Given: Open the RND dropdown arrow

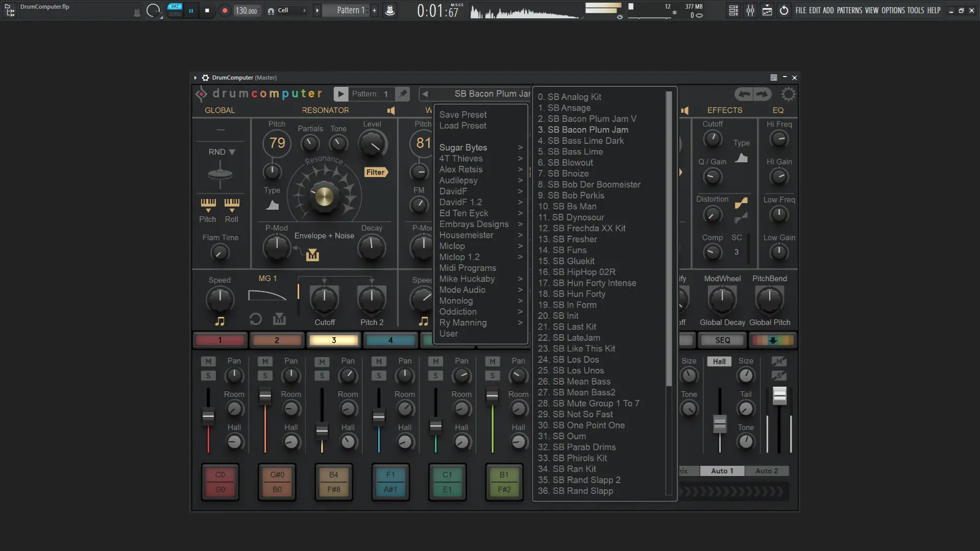Looking at the screenshot, I should 232,152.
